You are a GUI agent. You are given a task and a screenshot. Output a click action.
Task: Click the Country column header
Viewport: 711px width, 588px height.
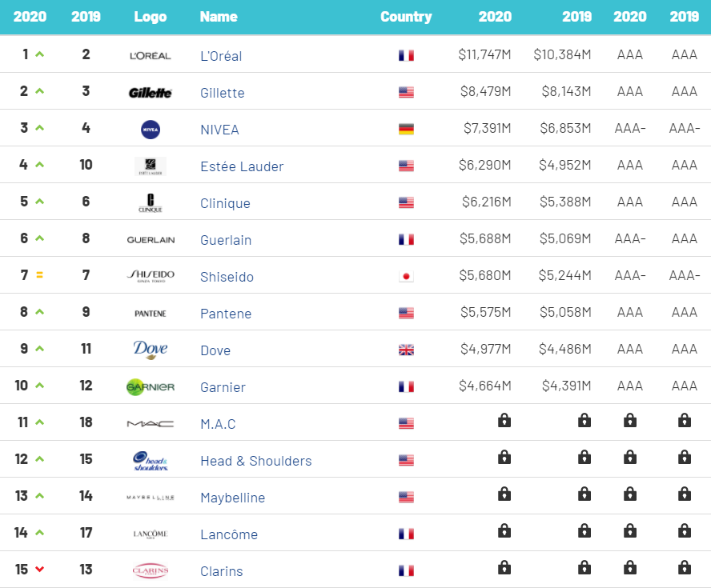(406, 17)
